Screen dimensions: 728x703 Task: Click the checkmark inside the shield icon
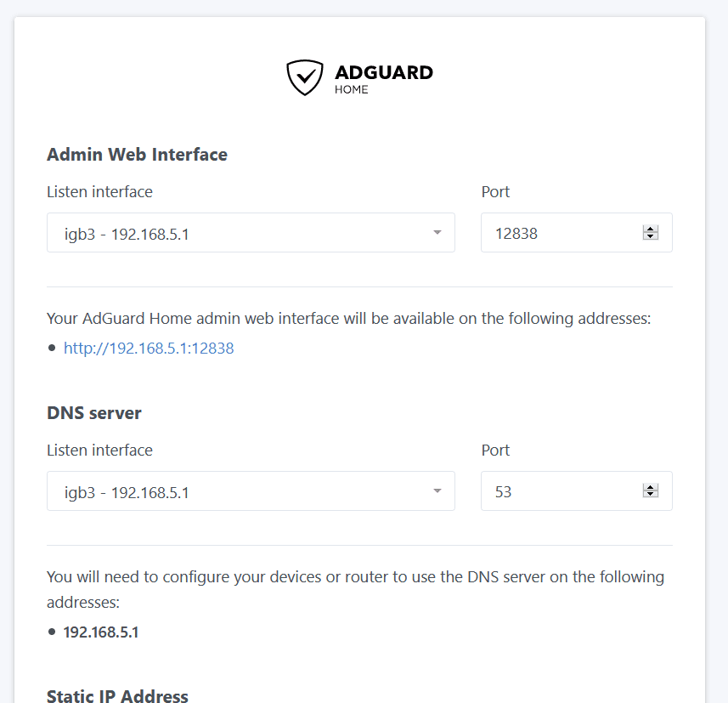point(305,76)
